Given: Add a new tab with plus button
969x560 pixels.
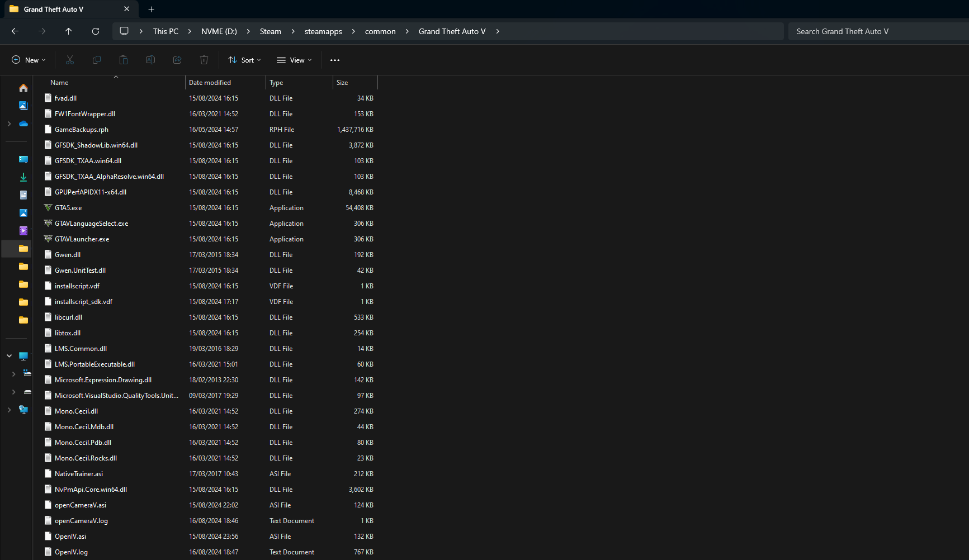Looking at the screenshot, I should [x=152, y=9].
